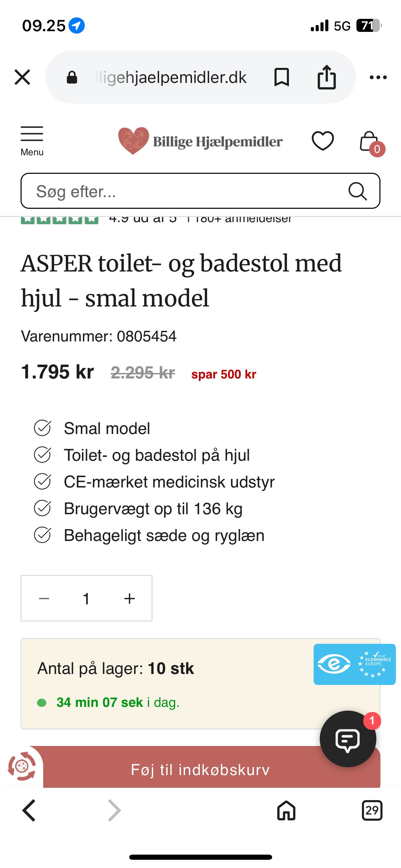Open the chat support bubble
Viewport: 401px width, 868px height.
[x=348, y=739]
